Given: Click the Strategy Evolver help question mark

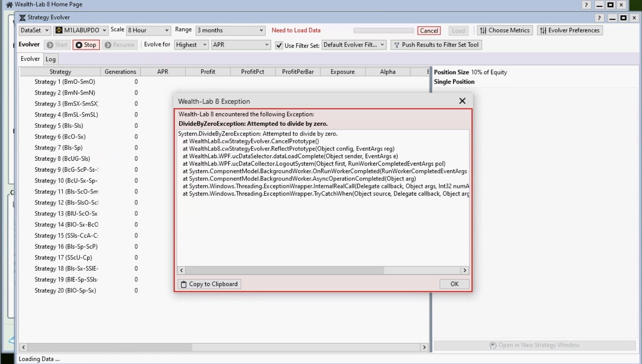Looking at the screenshot, I should (599, 18).
